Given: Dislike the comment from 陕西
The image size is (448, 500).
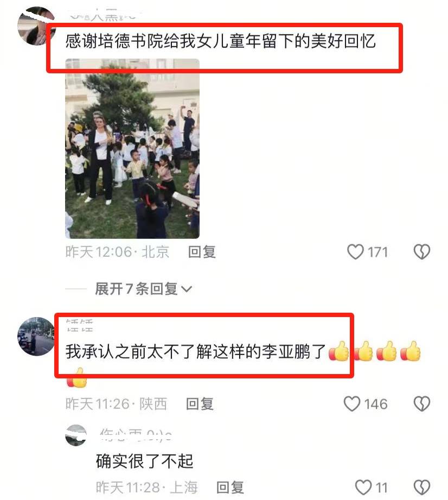Looking at the screenshot, I should 422,404.
